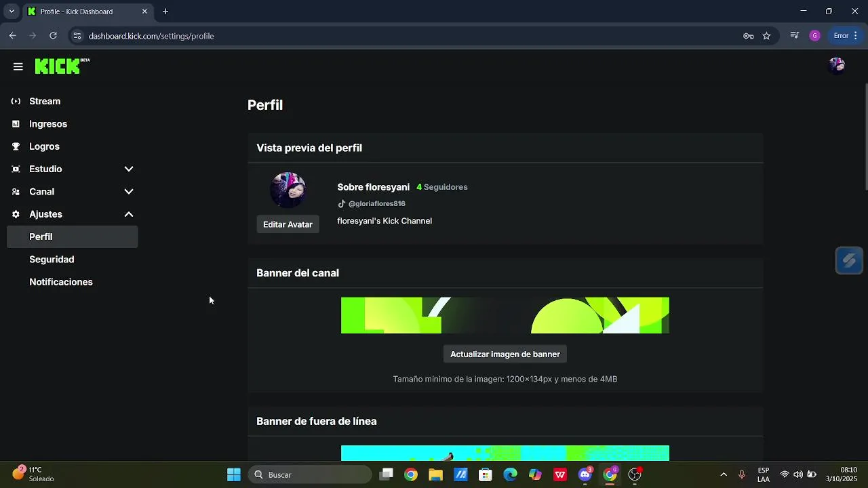
Task: Click the Sobre floresyani heading
Action: point(374,187)
